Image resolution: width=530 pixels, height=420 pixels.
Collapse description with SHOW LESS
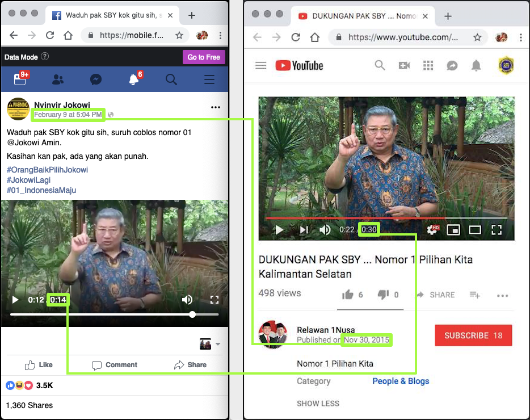318,404
